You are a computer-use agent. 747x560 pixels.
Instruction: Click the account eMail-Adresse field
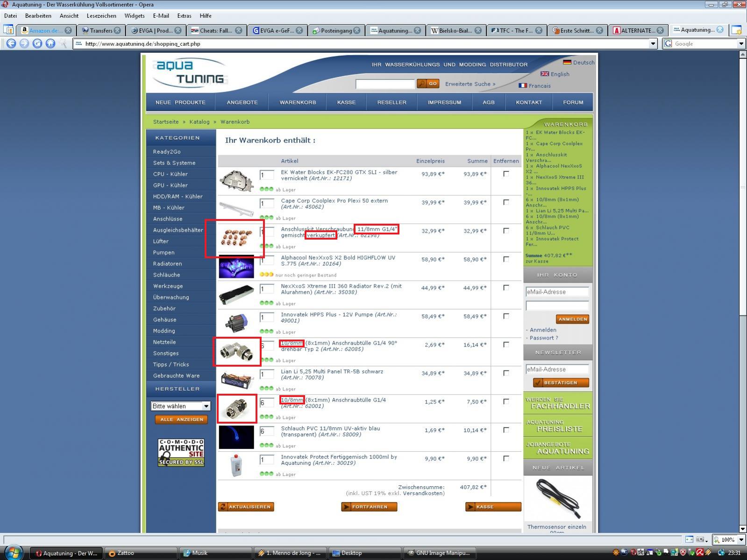click(557, 292)
